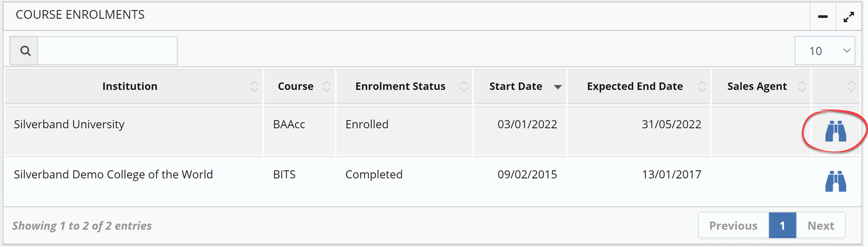
Task: Select the Silverband Demo College row
Action: [x=113, y=175]
